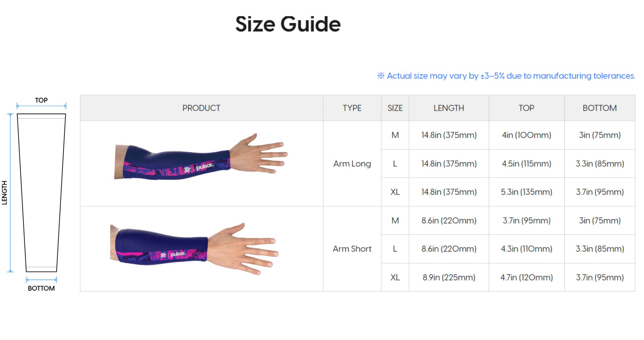This screenshot has width=644, height=340.
Task: Click the TYPE column header
Action: pyautogui.click(x=352, y=108)
